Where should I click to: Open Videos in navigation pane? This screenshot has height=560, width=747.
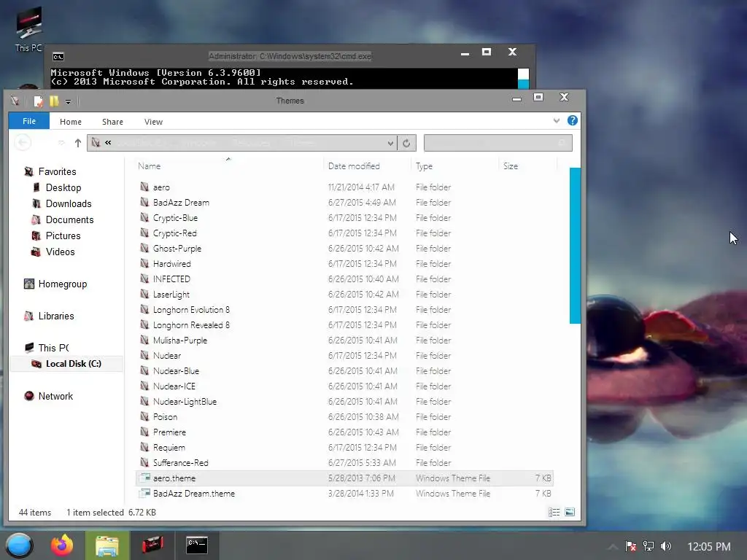[60, 252]
